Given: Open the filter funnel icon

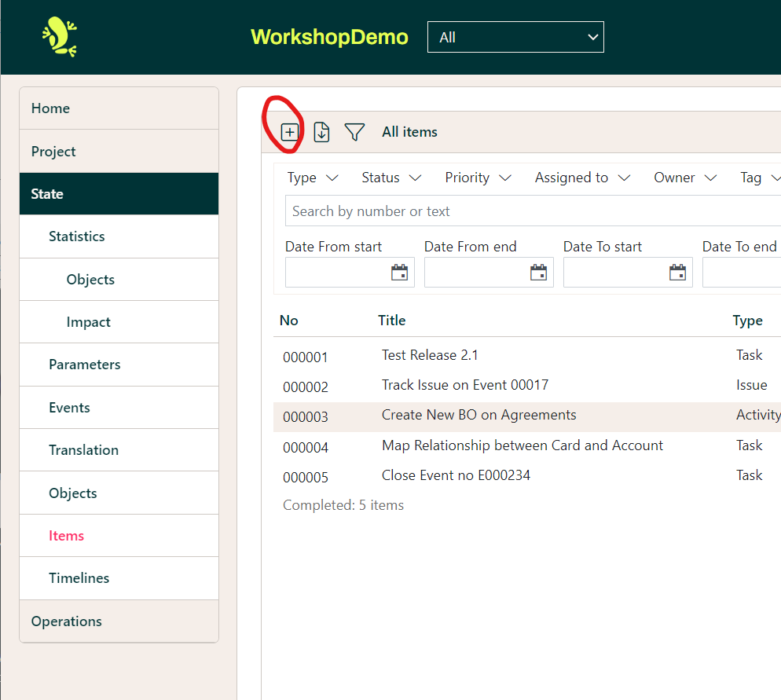Looking at the screenshot, I should 354,132.
